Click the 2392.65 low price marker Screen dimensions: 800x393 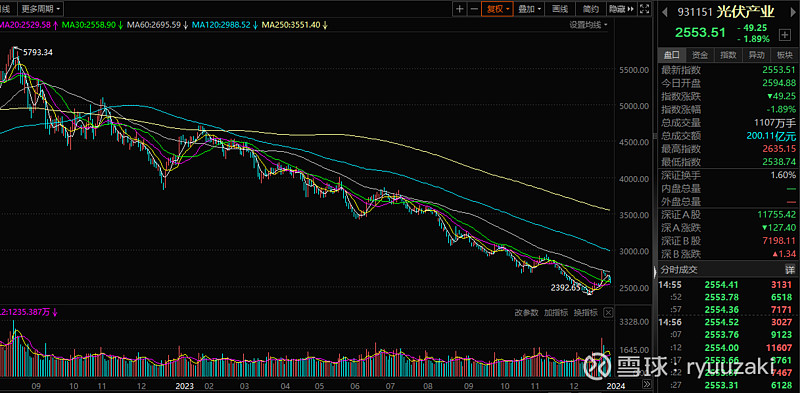[x=565, y=288]
